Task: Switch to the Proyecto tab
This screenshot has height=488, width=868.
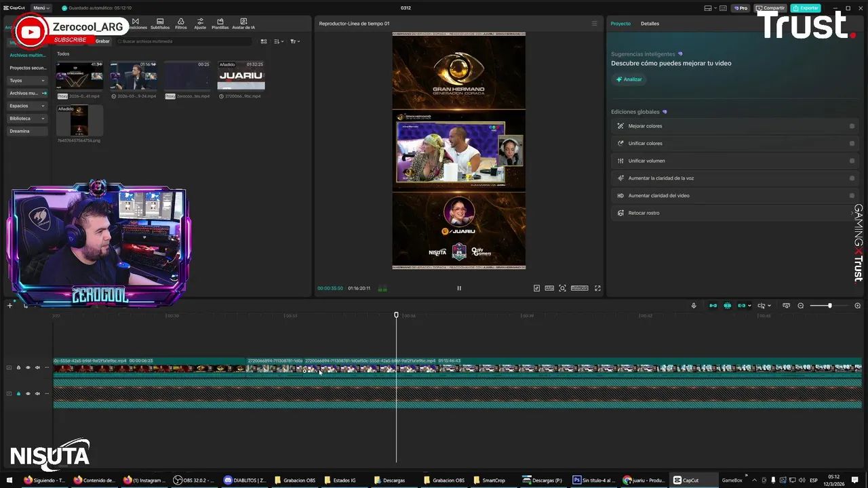Action: [x=620, y=24]
